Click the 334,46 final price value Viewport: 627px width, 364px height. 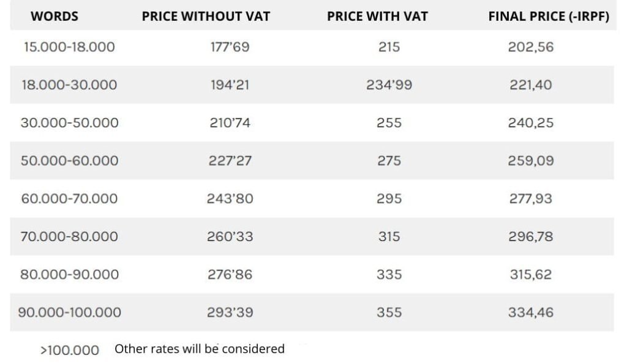(x=531, y=313)
